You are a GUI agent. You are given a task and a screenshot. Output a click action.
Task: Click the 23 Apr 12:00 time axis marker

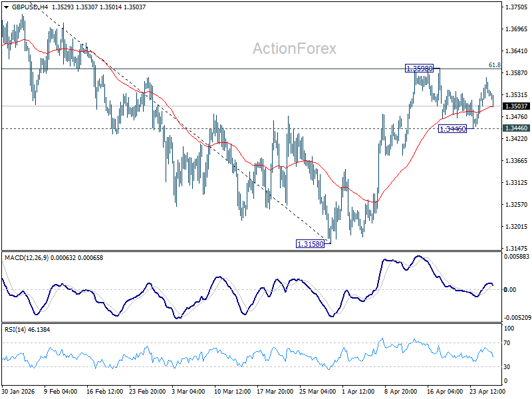click(487, 391)
